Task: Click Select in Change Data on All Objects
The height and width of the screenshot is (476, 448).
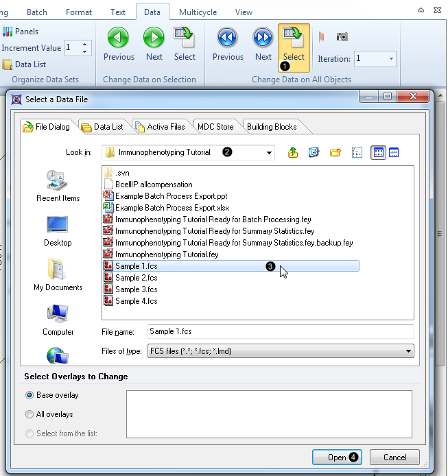Action: (294, 45)
